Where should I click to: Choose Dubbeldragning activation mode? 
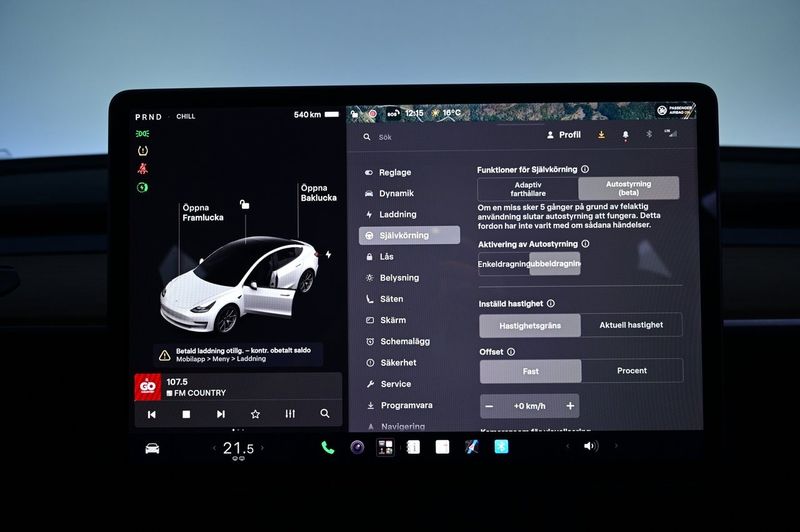coord(555,264)
